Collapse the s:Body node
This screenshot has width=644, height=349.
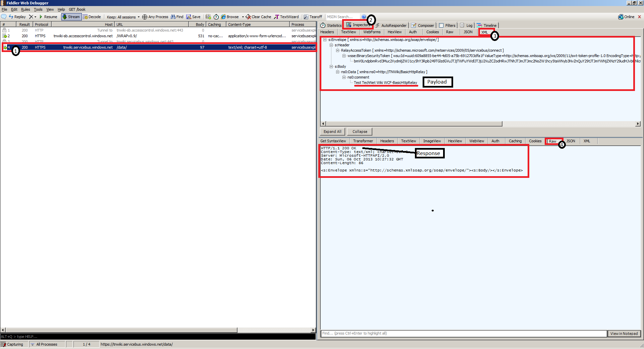331,66
